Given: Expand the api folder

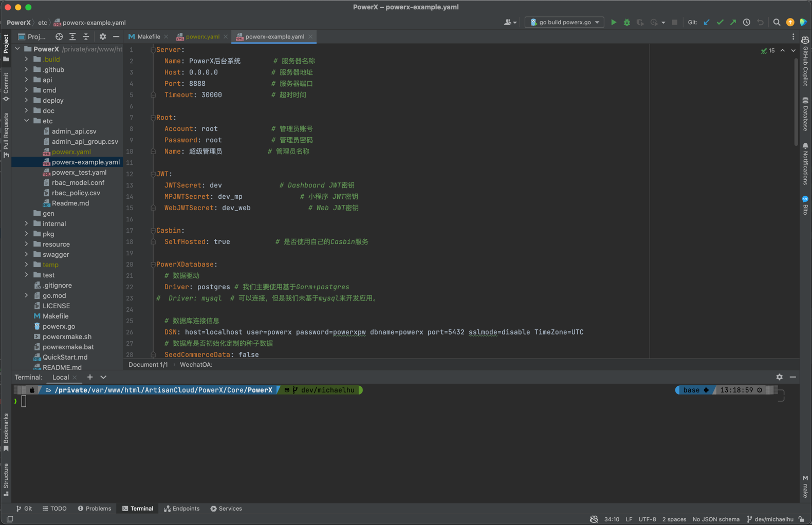Looking at the screenshot, I should (x=26, y=80).
